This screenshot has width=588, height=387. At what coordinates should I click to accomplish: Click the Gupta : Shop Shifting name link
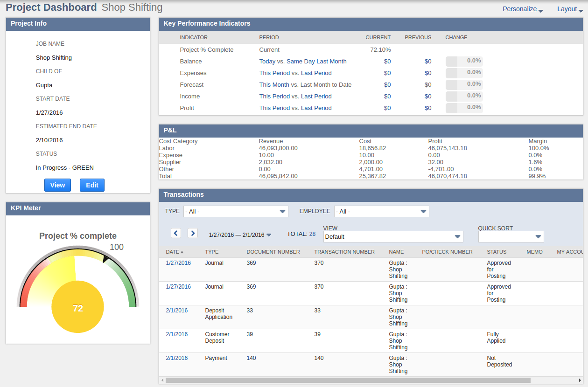tap(398, 269)
